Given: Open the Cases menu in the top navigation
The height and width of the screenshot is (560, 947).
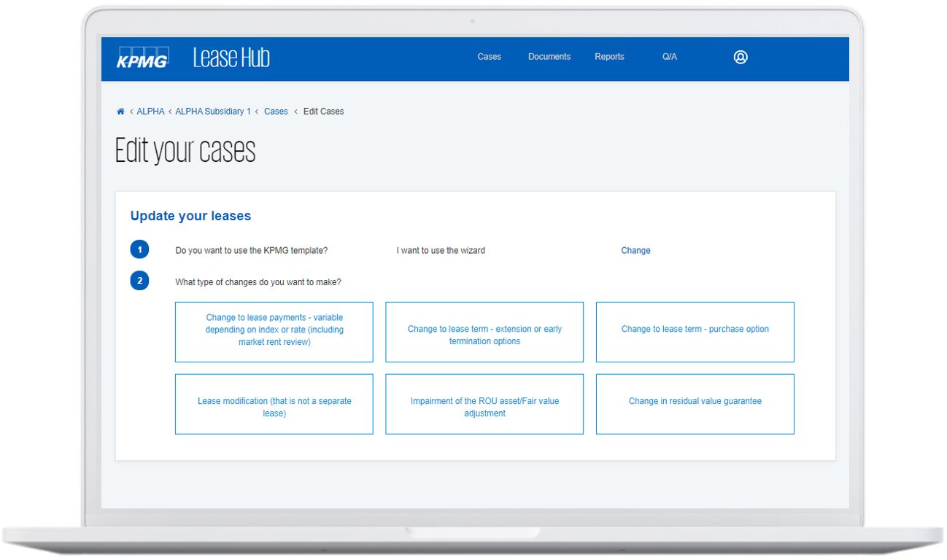Looking at the screenshot, I should [489, 57].
